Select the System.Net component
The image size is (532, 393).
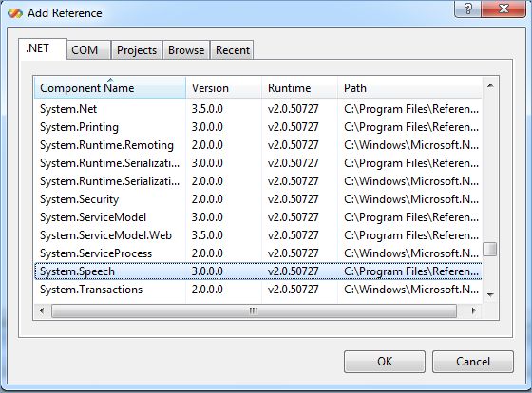pos(257,109)
